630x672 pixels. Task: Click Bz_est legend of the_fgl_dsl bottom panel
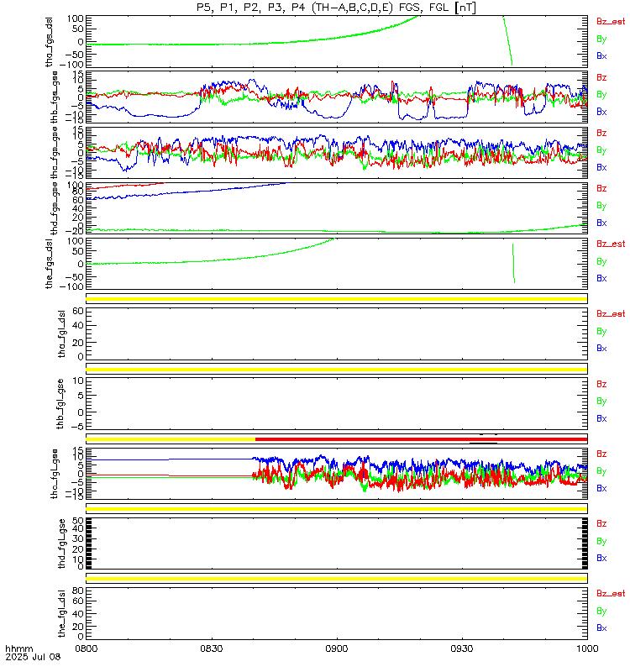pos(611,594)
